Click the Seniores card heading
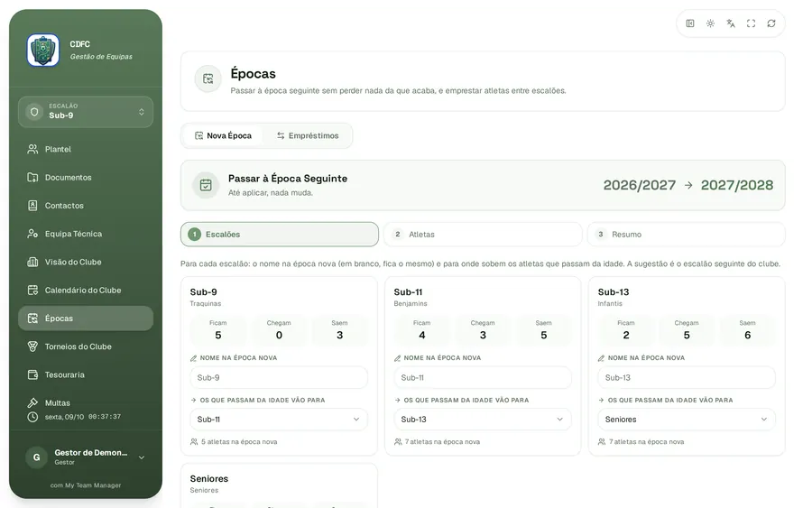Image resolution: width=812 pixels, height=508 pixels. 209,478
